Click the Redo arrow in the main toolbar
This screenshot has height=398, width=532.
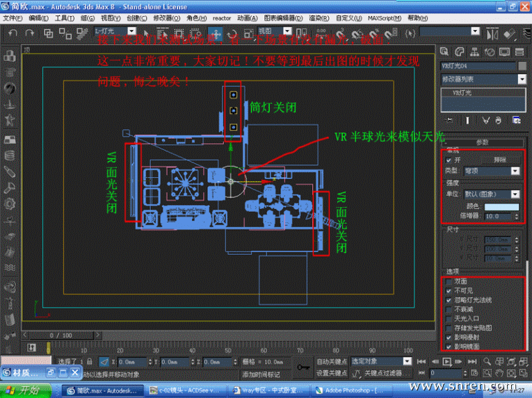pyautogui.click(x=30, y=32)
